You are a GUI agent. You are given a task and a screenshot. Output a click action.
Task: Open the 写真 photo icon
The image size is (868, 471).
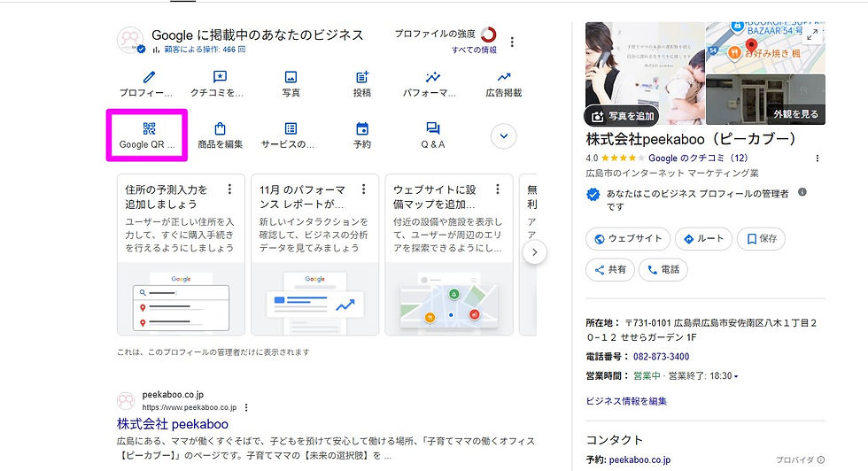tap(291, 77)
